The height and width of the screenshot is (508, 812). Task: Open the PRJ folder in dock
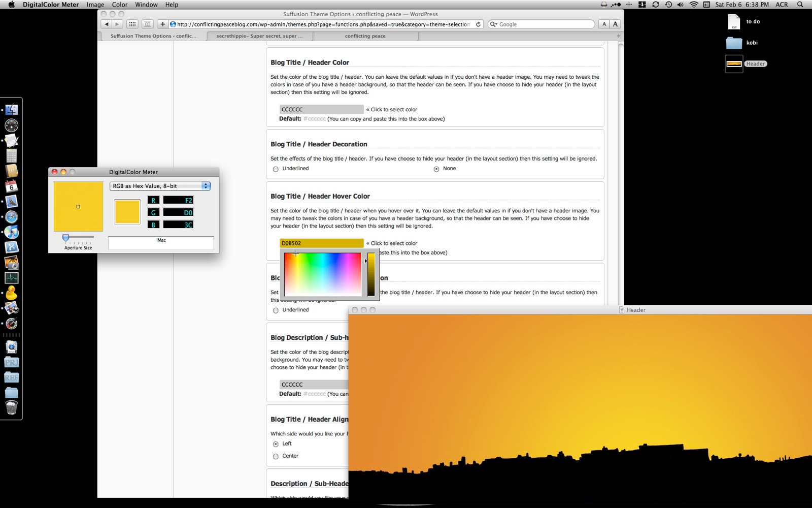11,362
